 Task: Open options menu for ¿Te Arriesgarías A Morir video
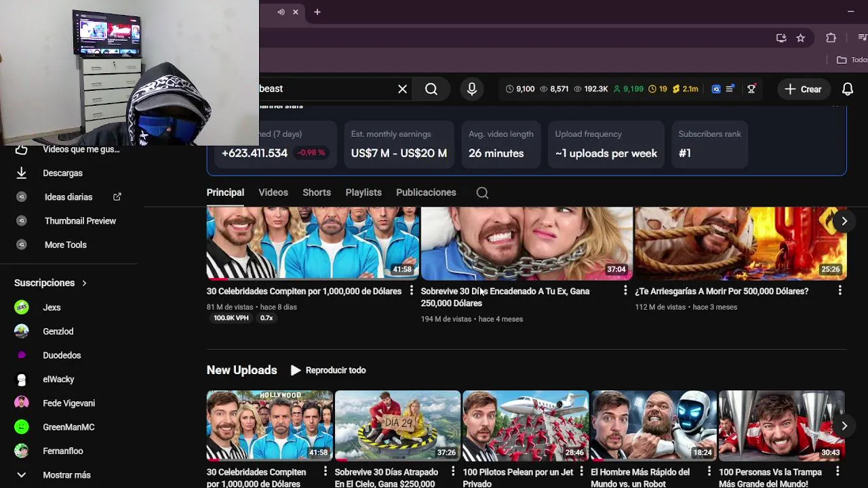click(840, 291)
